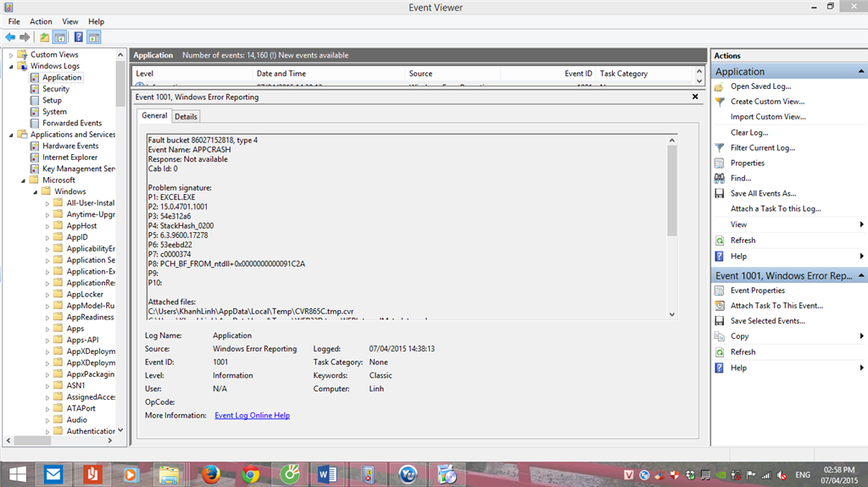Open Event Properties action
The image size is (868, 487).
pos(757,291)
